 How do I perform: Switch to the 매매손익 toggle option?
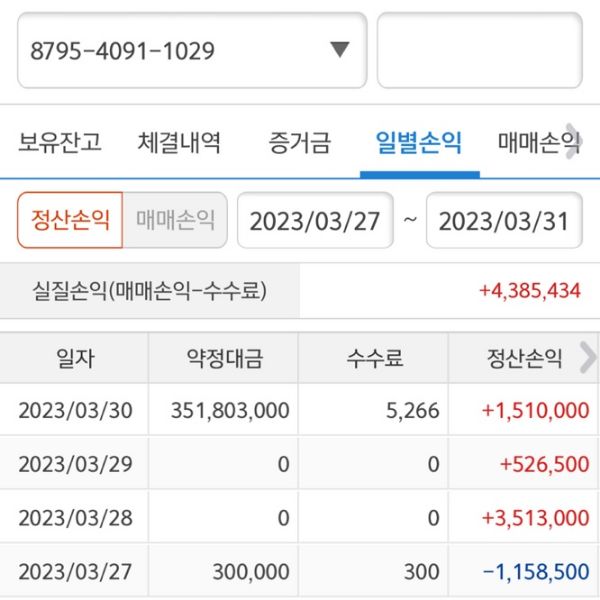[x=175, y=220]
